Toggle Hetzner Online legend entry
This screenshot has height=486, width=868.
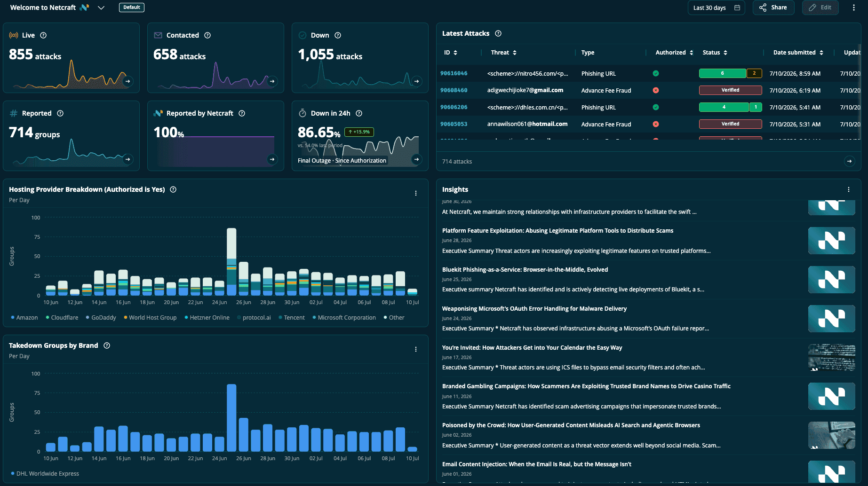(x=207, y=318)
